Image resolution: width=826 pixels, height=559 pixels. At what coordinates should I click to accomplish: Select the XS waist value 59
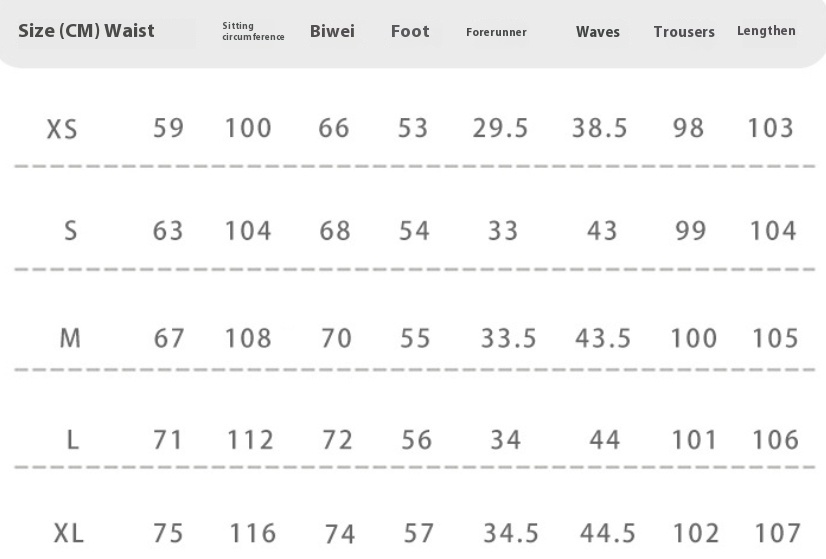point(168,128)
